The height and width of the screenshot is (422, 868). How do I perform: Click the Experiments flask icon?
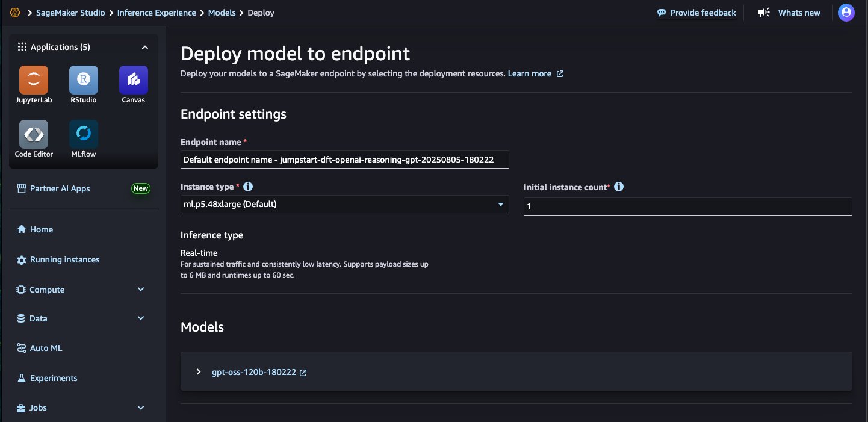[x=22, y=378]
